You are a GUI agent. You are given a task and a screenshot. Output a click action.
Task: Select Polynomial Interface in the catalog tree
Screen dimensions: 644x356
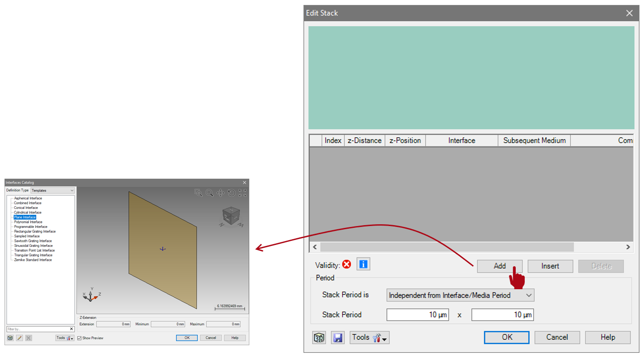pyautogui.click(x=28, y=222)
